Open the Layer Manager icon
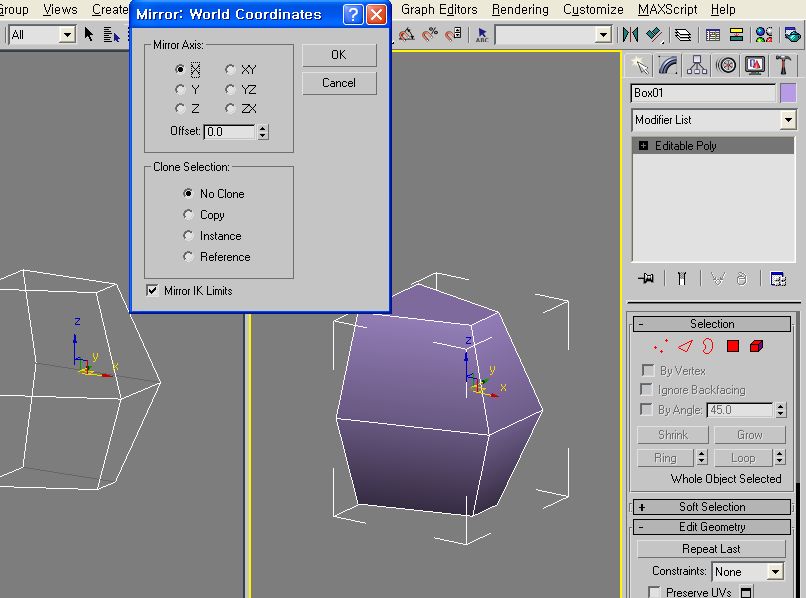 pos(683,34)
